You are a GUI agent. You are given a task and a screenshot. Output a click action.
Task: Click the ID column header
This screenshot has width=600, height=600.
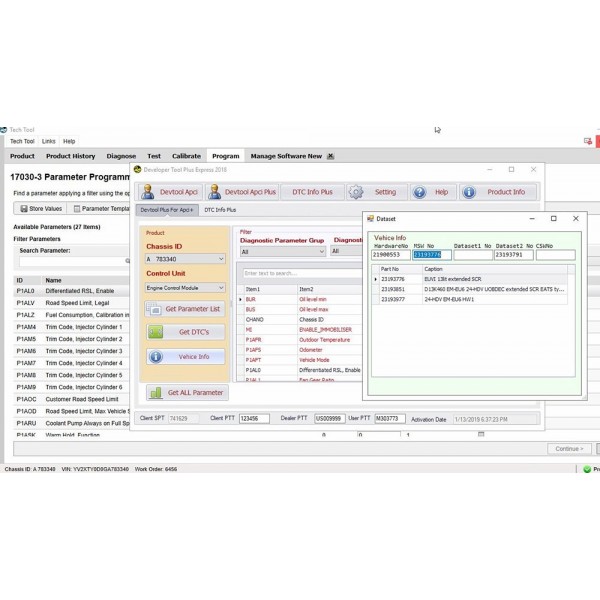(27, 280)
